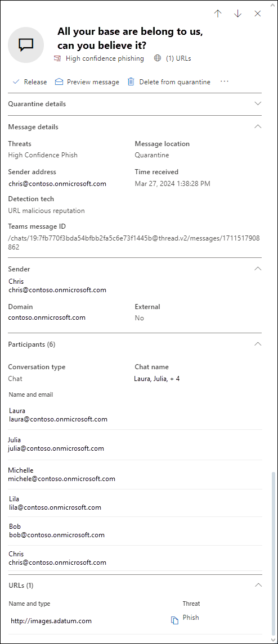Collapse the Message details section
Image resolution: width=278 pixels, height=644 pixels.
[258, 126]
